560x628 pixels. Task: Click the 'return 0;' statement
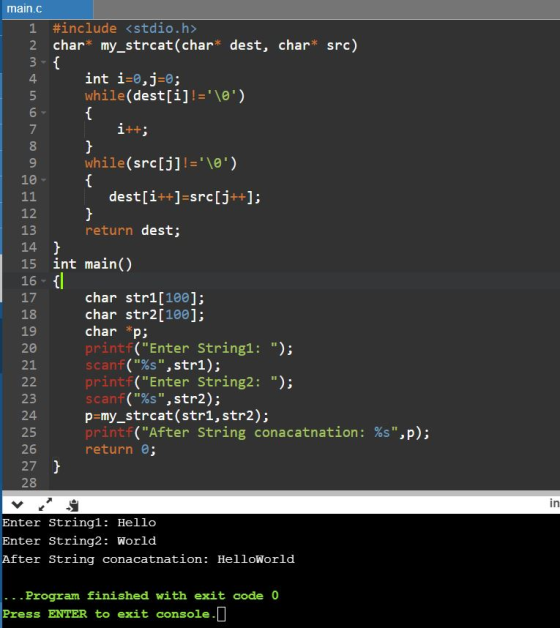pyautogui.click(x=120, y=449)
